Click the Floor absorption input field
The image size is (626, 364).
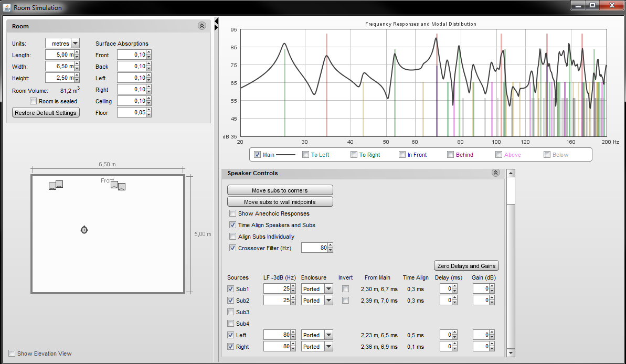131,113
